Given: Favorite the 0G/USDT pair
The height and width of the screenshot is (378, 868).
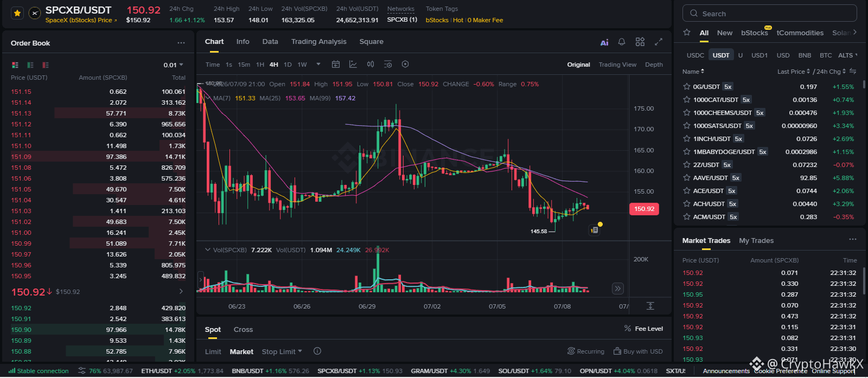Looking at the screenshot, I should coord(687,86).
